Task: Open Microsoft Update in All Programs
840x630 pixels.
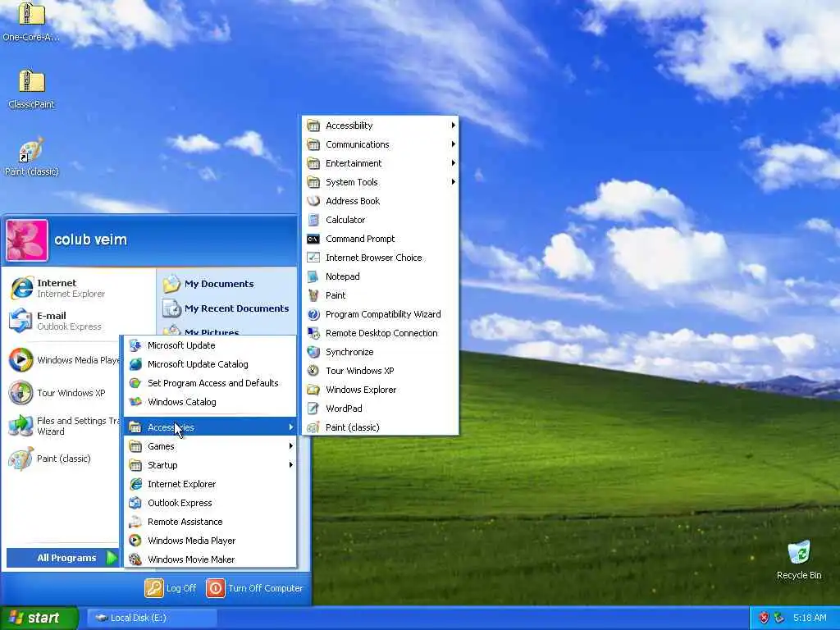Action: pyautogui.click(x=210, y=345)
